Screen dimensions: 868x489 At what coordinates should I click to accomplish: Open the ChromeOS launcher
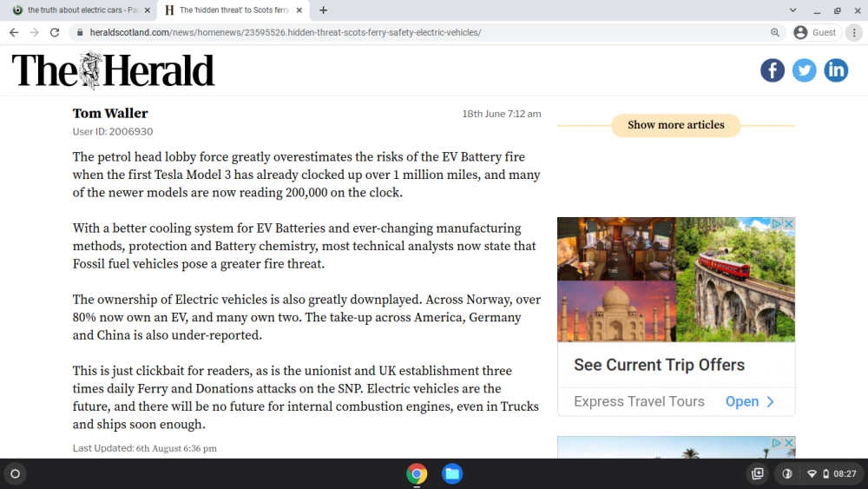[x=16, y=474]
